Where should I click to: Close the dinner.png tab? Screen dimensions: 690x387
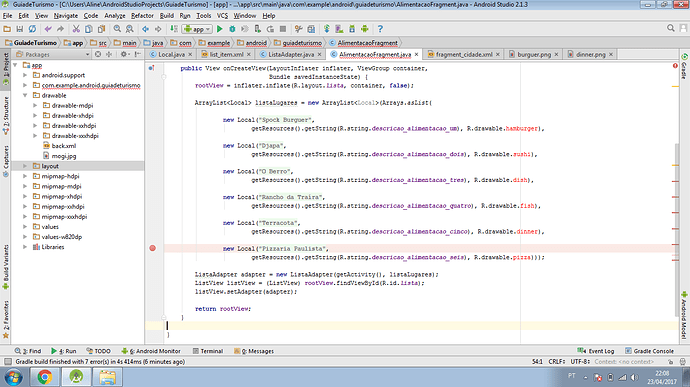pyautogui.click(x=611, y=55)
